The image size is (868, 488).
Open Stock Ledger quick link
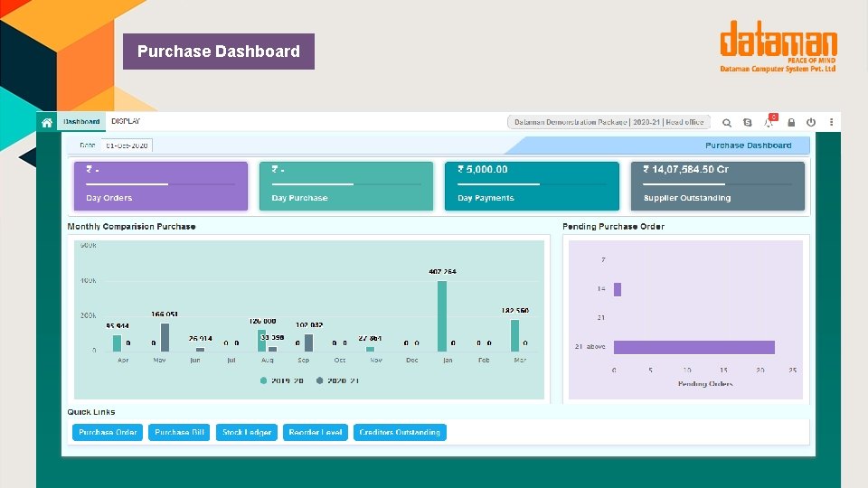[x=246, y=432]
